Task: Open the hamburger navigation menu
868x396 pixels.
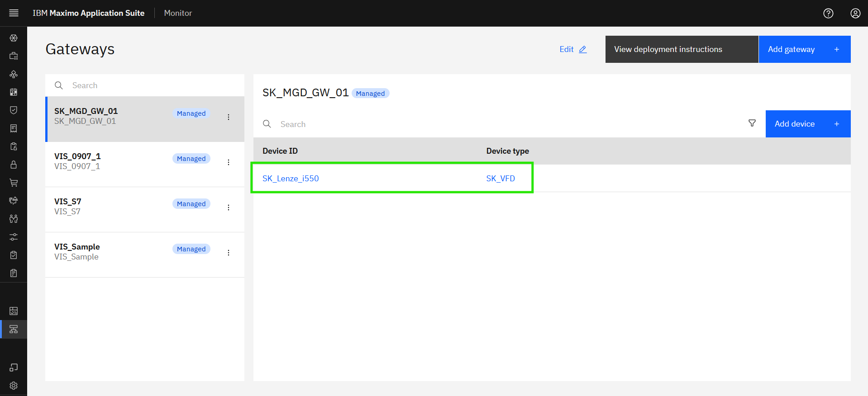Action: click(x=14, y=13)
